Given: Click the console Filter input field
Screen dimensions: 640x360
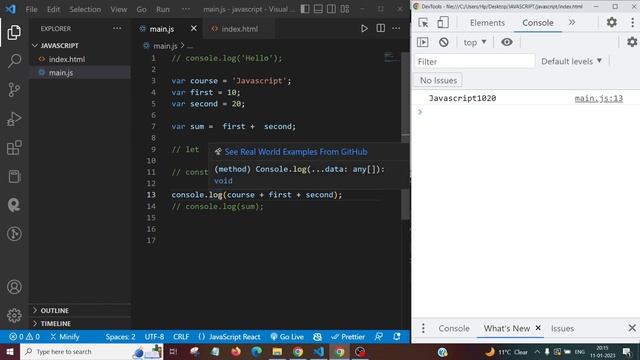Looking at the screenshot, I should [474, 61].
